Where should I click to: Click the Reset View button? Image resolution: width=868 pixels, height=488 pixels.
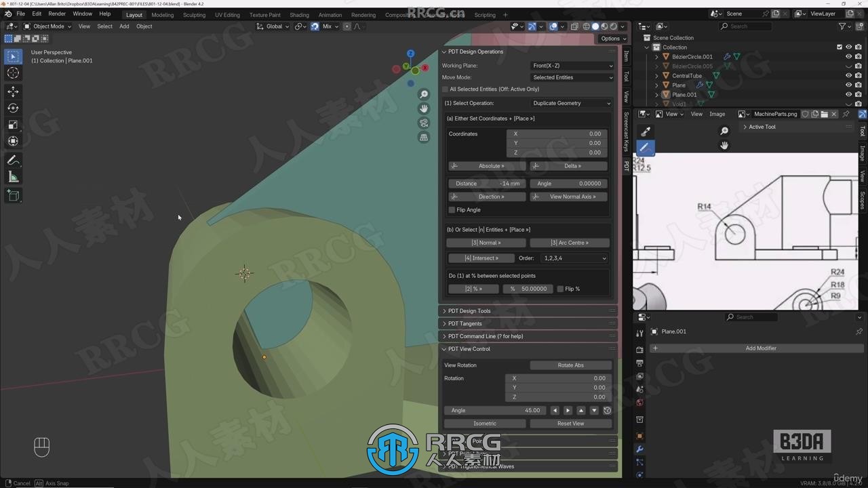pyautogui.click(x=570, y=424)
